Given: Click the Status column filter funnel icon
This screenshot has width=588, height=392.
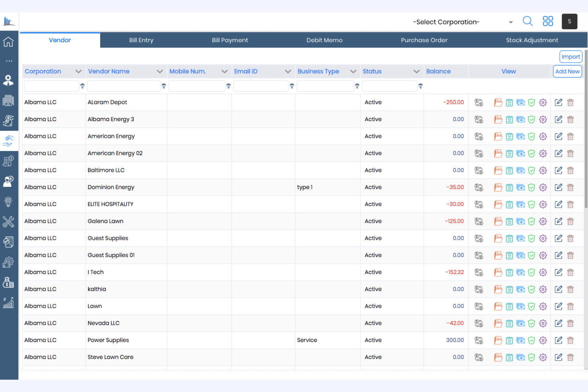Looking at the screenshot, I should pyautogui.click(x=420, y=86).
